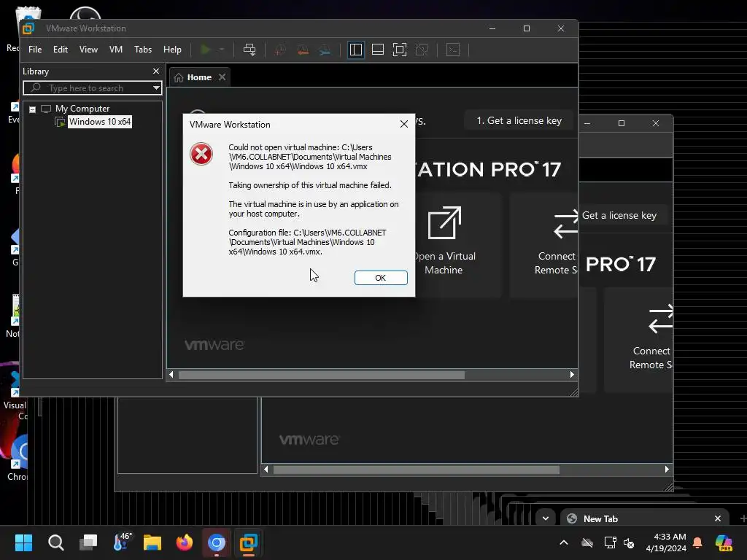This screenshot has height=560, width=747.
Task: Click the Revert to Snapshot toolbar icon
Action: point(303,50)
